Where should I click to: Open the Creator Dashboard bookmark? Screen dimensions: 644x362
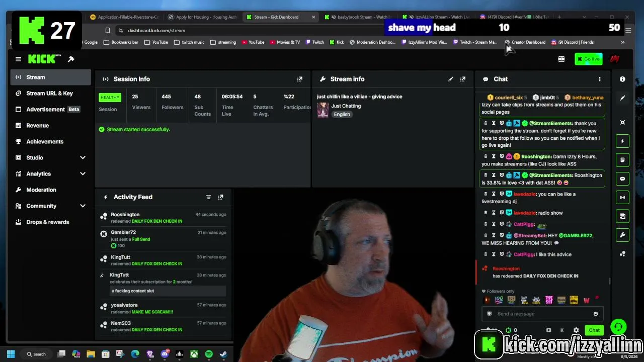pos(525,42)
